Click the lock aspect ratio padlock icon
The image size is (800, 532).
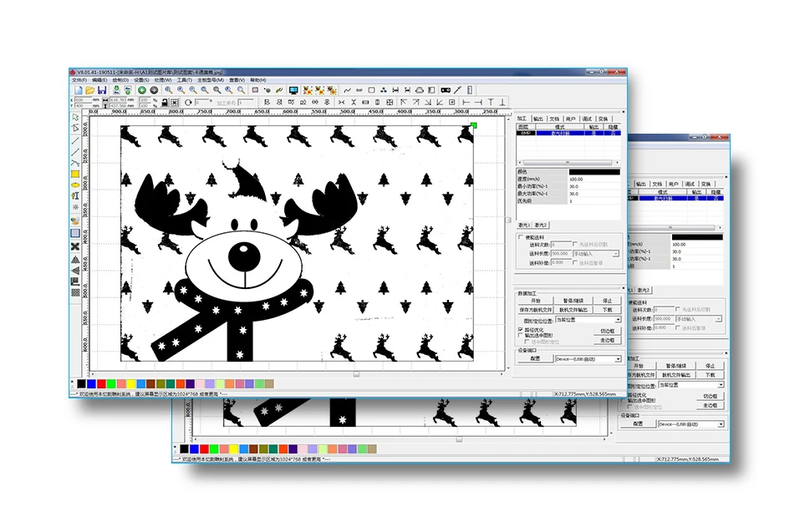165,103
